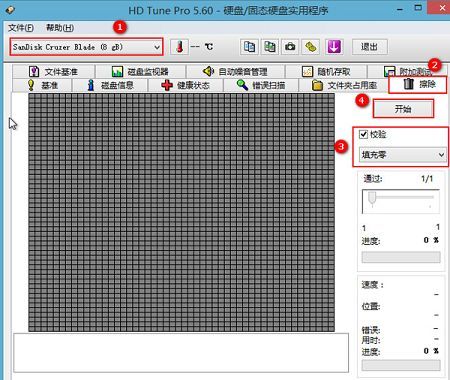
Task: Open the SanDisk Cruzer Blade drive dropdown
Action: (x=86, y=47)
